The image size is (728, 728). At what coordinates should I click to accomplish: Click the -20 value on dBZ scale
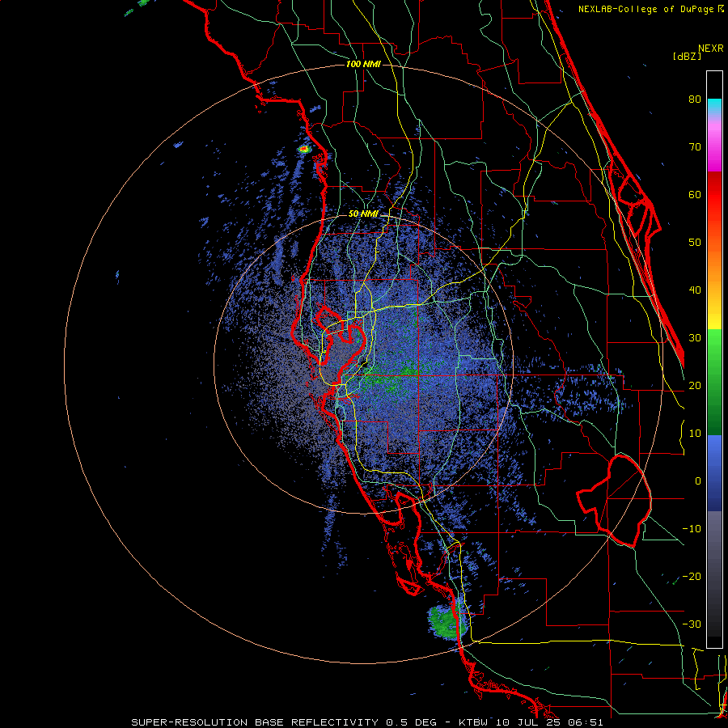click(x=692, y=577)
